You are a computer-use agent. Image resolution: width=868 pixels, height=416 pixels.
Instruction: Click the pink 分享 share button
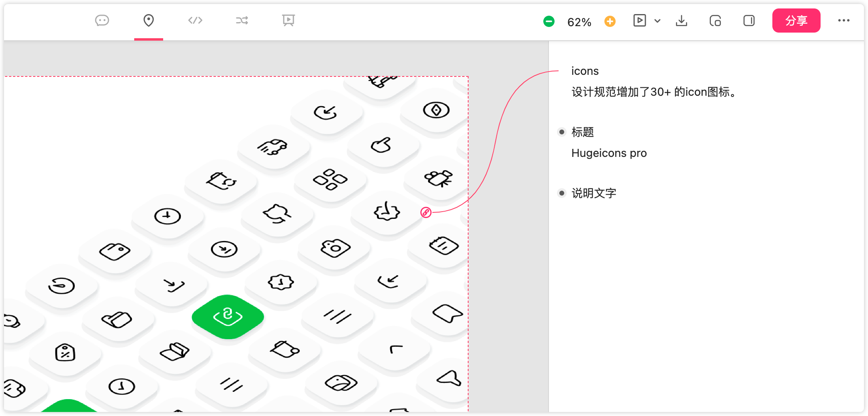pyautogui.click(x=796, y=21)
